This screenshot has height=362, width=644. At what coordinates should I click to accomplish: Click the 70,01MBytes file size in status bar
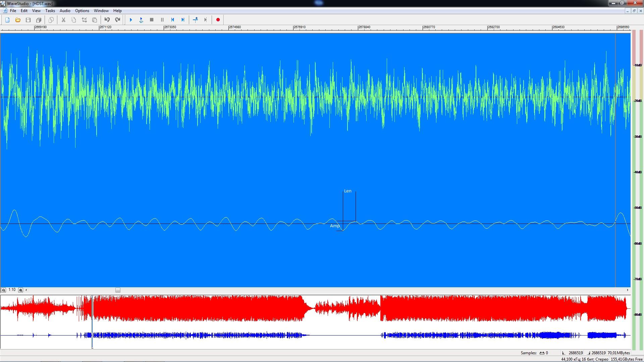click(619, 353)
